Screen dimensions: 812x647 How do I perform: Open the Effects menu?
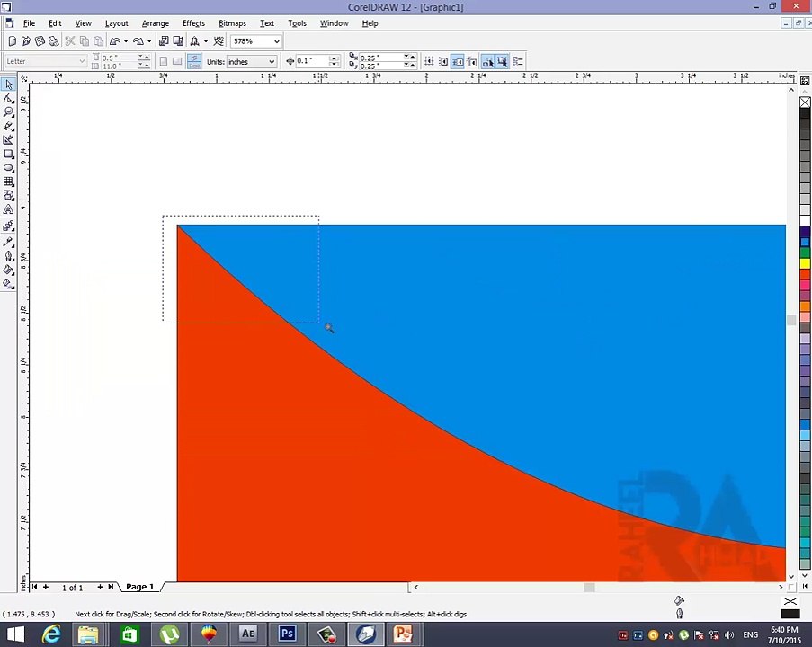pyautogui.click(x=193, y=23)
